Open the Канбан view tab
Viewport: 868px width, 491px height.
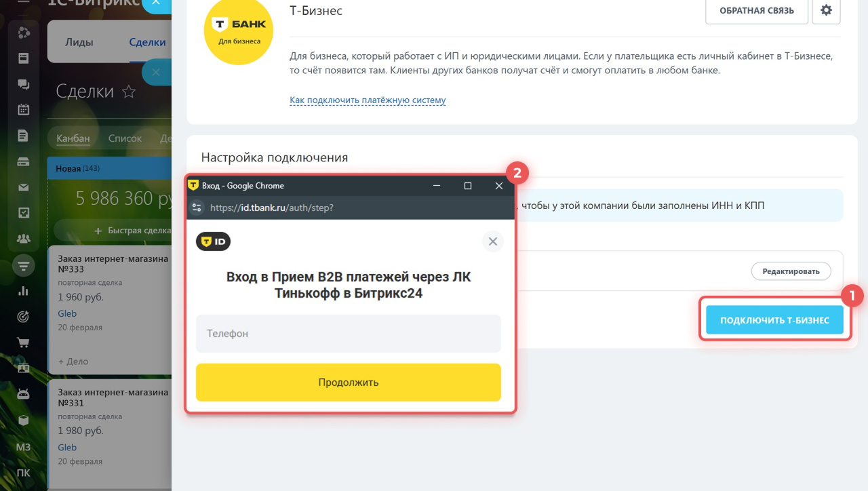click(73, 138)
